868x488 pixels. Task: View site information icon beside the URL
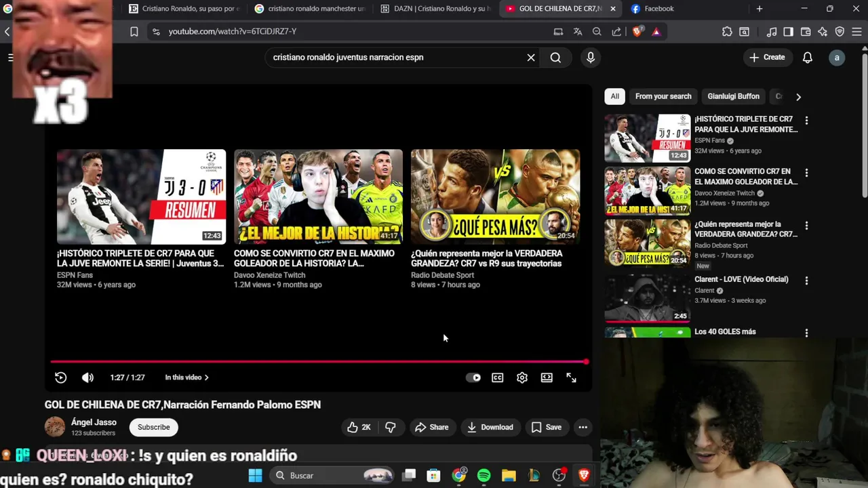(x=156, y=31)
